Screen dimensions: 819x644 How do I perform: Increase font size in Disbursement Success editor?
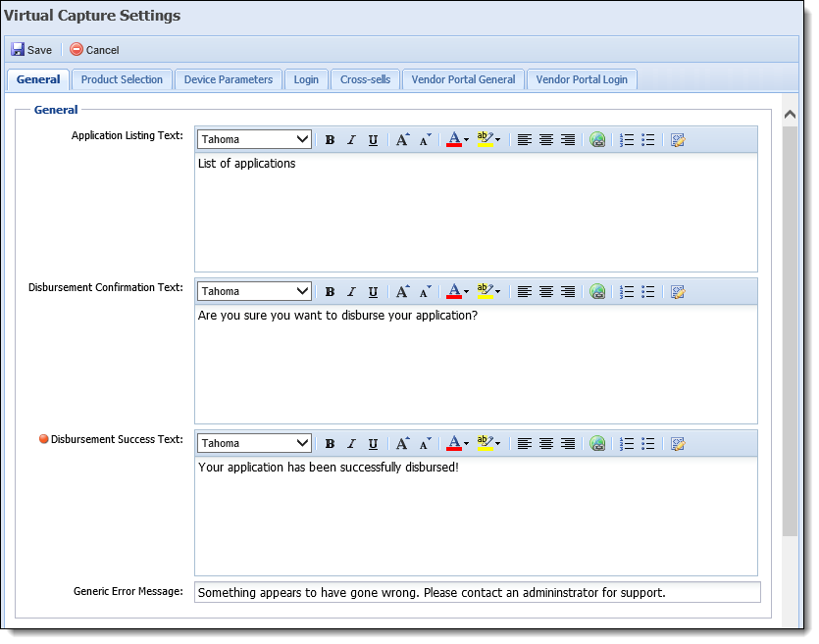tap(402, 444)
